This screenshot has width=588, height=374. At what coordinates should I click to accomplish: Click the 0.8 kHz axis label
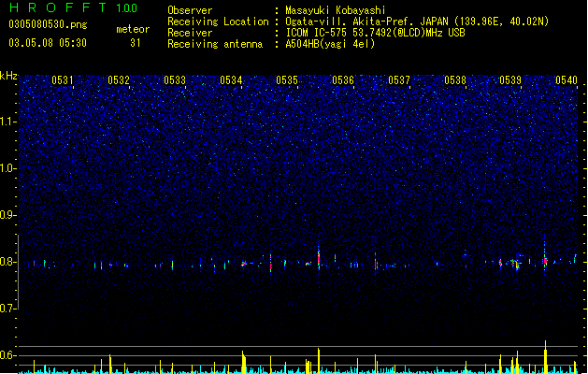(x=7, y=262)
